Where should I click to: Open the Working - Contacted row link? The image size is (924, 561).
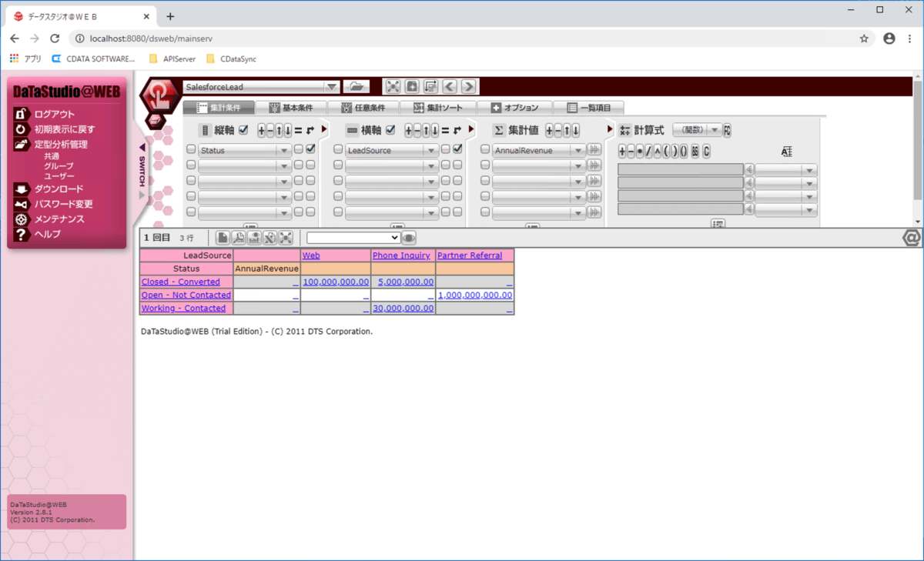[183, 308]
